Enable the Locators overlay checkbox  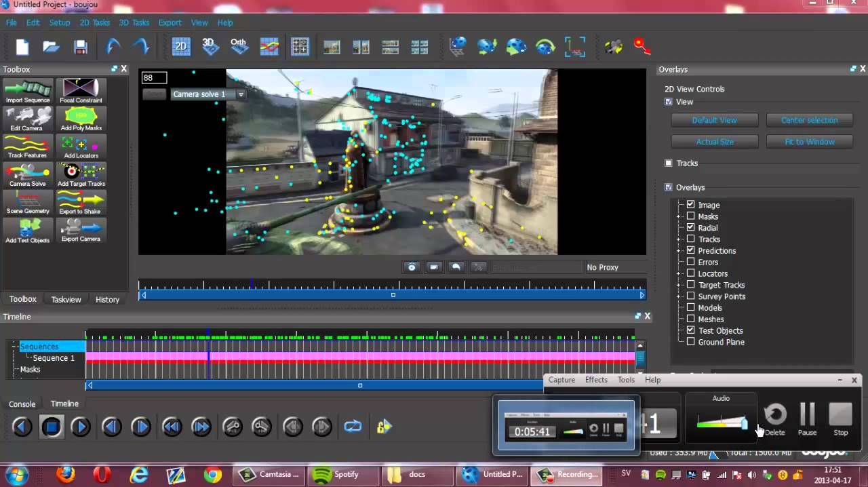coord(690,273)
